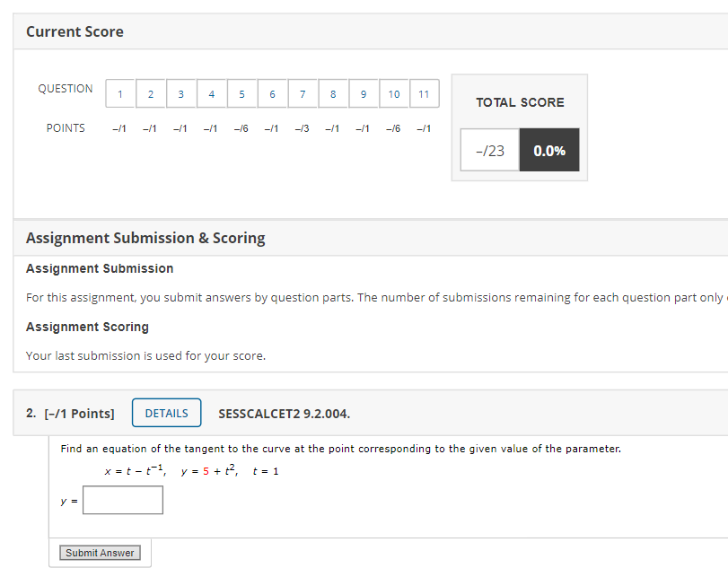Open question 8 from the navigator
Image resolution: width=728 pixels, height=577 pixels.
333,93
